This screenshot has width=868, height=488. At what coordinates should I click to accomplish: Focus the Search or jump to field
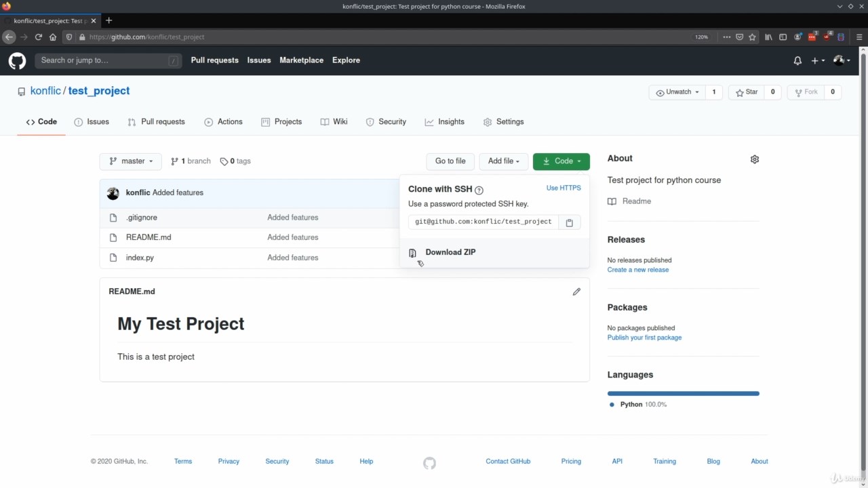click(x=108, y=61)
